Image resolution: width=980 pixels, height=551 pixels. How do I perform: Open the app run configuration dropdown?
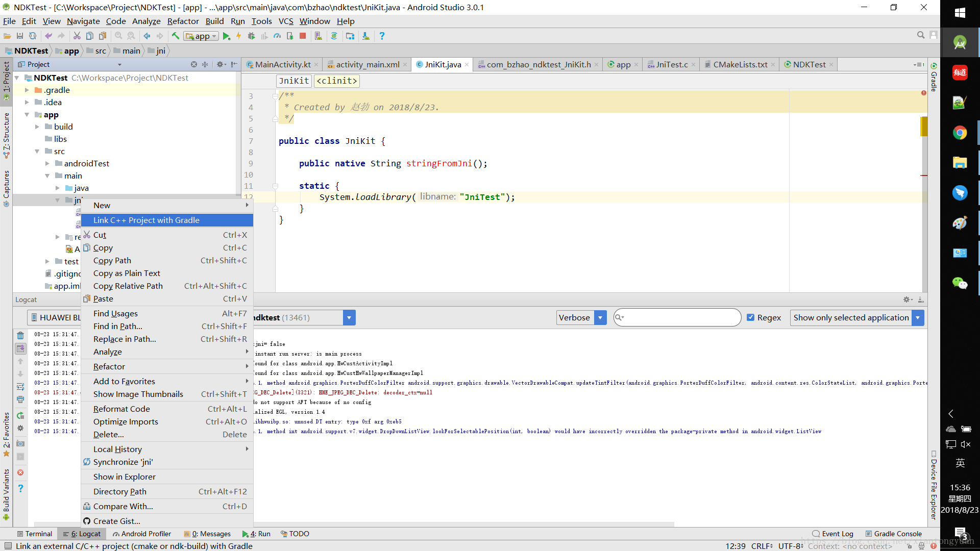[202, 36]
